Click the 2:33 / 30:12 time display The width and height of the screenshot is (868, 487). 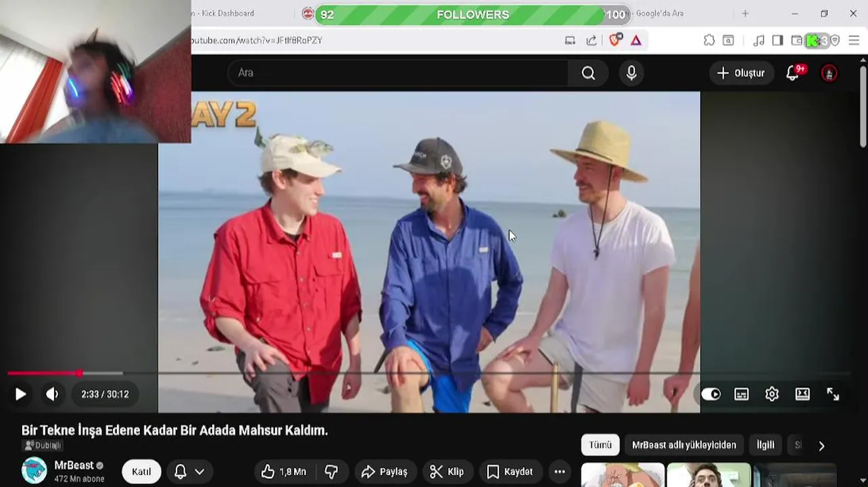coord(105,394)
